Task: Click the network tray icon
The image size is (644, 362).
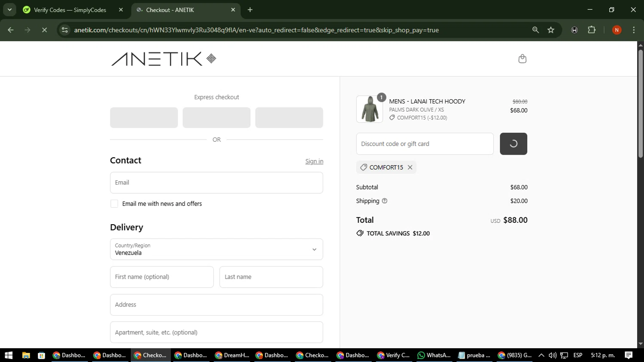Action: pos(564,355)
